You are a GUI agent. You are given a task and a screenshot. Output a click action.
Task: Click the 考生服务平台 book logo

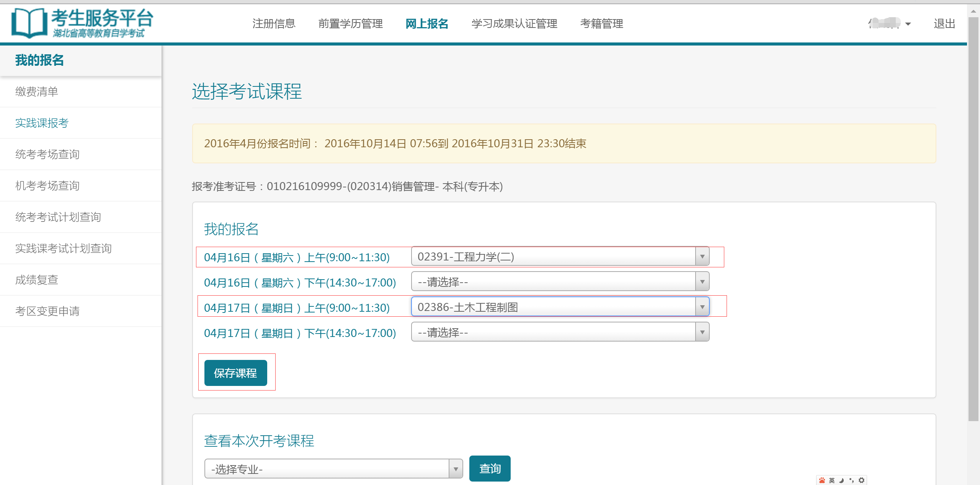[29, 23]
